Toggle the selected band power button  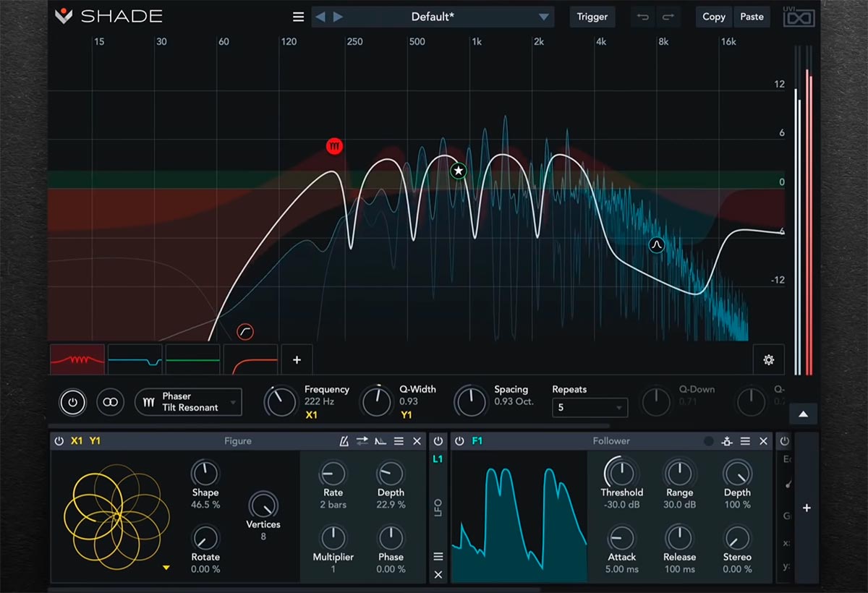pos(72,402)
